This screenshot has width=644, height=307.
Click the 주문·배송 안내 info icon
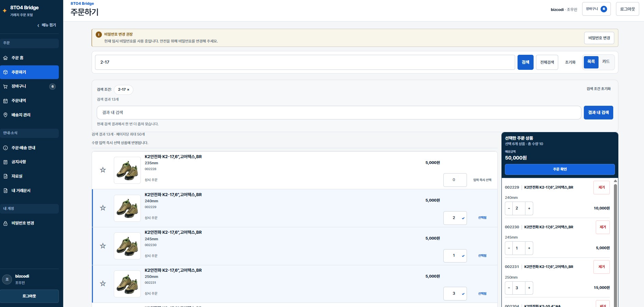click(5, 148)
